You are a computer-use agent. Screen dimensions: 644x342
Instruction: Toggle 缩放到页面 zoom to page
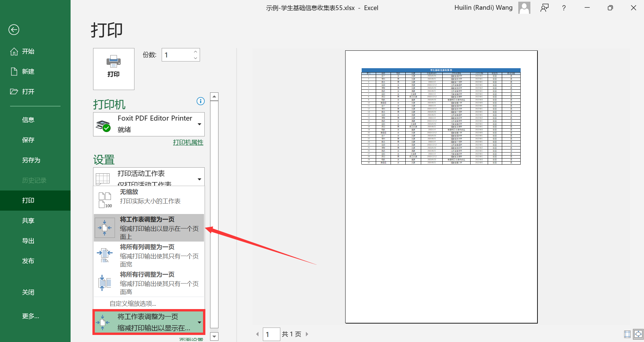(638, 334)
